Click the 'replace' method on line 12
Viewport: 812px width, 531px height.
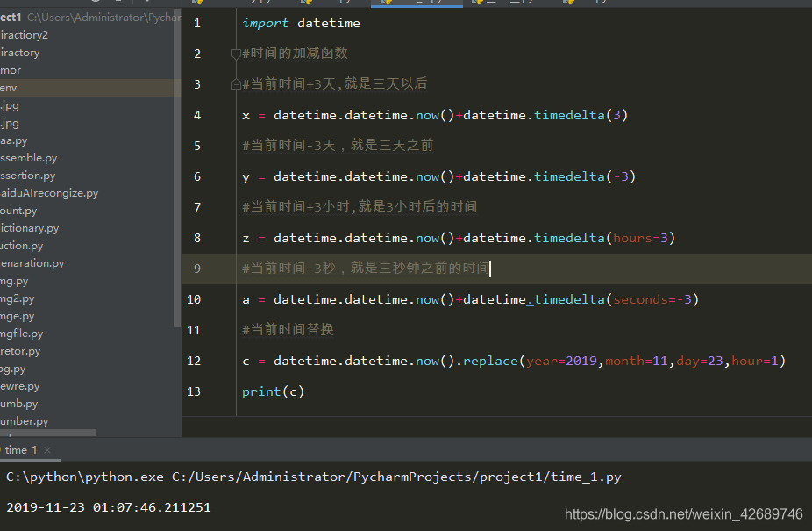click(490, 361)
